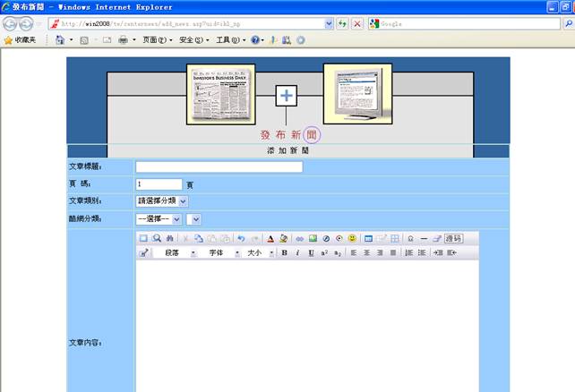575x392 pixels.
Task: Click the 文章標題 title input field
Action: click(219, 166)
